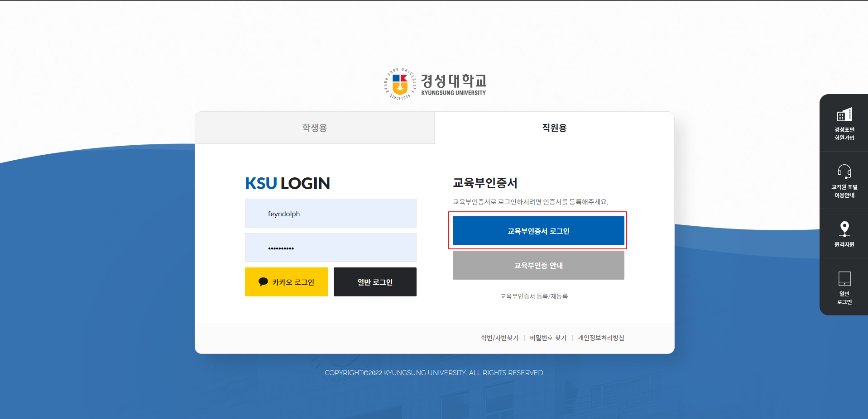The height and width of the screenshot is (419, 868).
Task: Click the black 일반 로그인 button
Action: coord(375,282)
